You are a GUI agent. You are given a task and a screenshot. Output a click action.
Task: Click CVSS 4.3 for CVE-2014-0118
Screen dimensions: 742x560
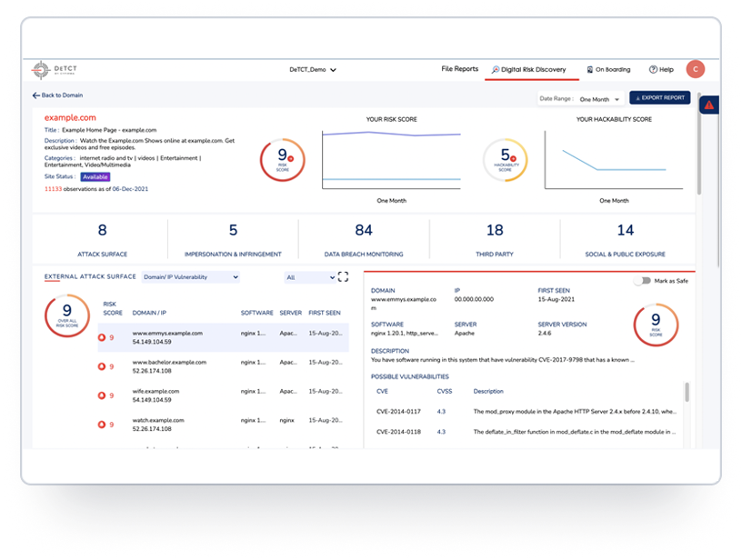pyautogui.click(x=441, y=432)
